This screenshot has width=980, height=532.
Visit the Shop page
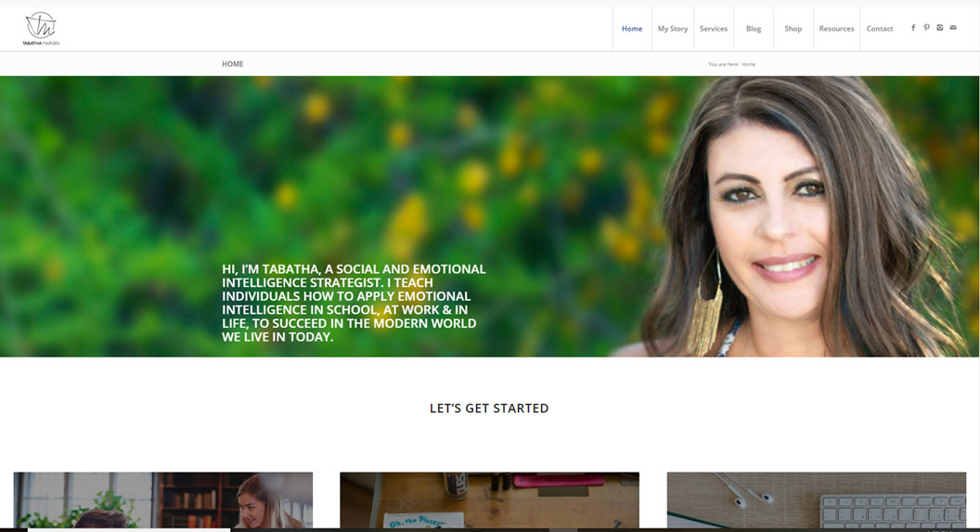(x=793, y=29)
